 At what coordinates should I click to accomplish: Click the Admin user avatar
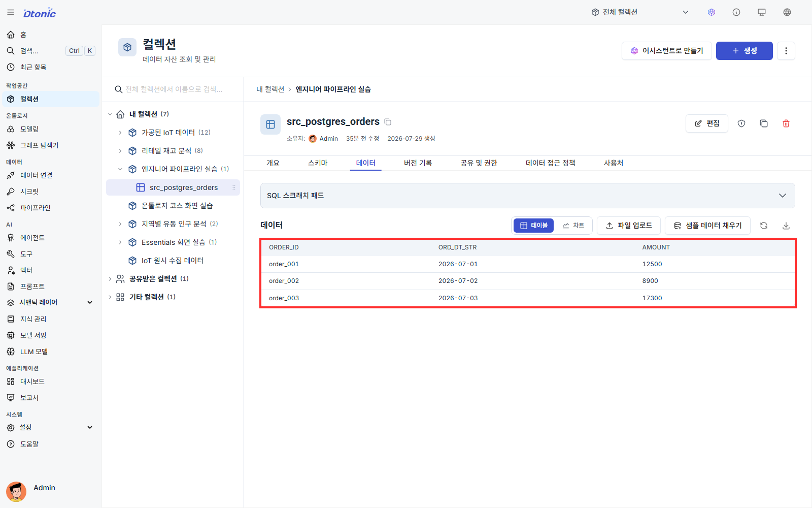point(16,492)
